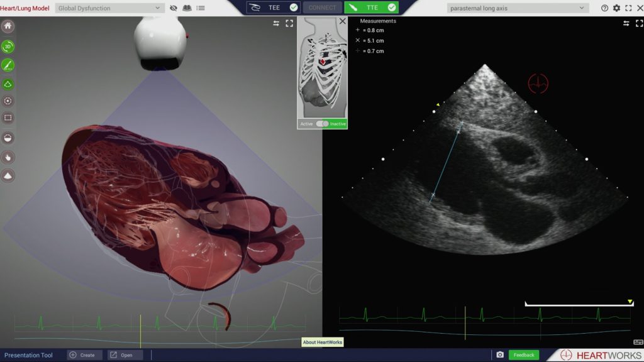Open the book reference icon
The width and height of the screenshot is (644, 362).
tap(187, 8)
